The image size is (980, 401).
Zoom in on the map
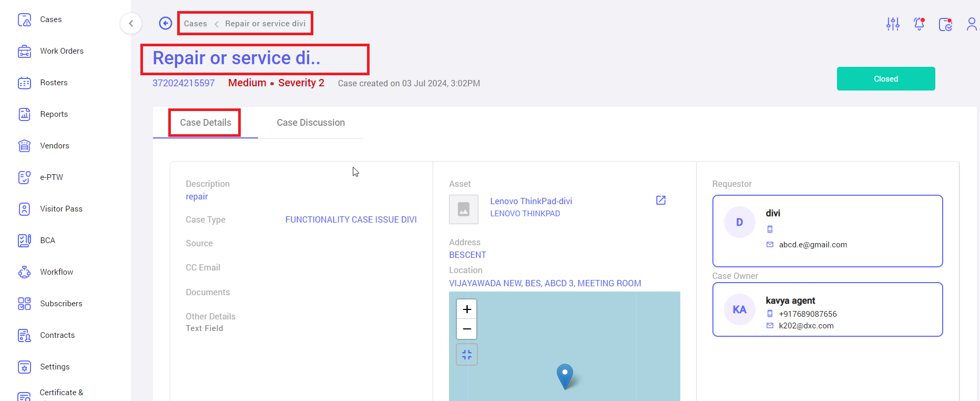(x=467, y=309)
